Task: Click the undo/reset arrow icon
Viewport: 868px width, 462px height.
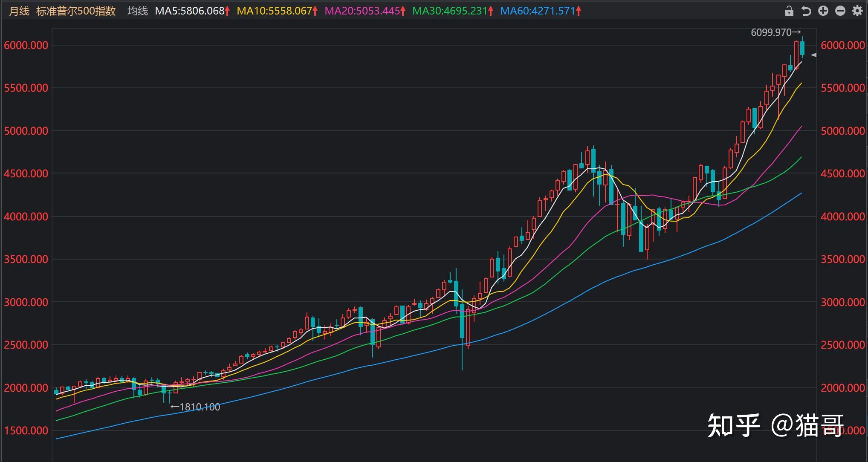Action: click(x=806, y=11)
